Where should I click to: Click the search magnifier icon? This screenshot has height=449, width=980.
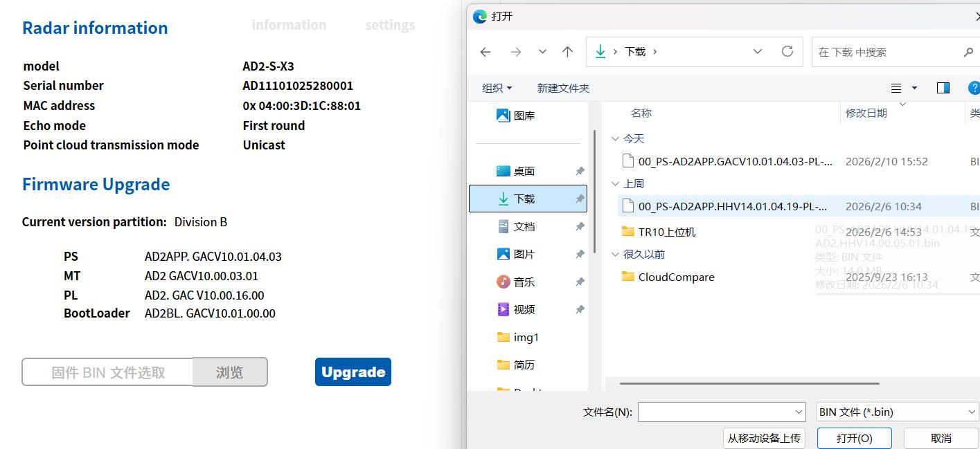point(968,52)
